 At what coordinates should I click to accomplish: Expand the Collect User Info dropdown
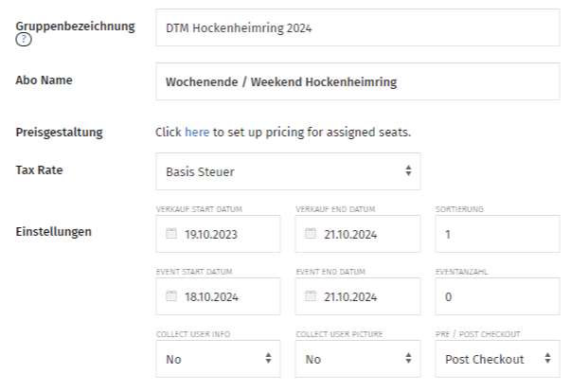pos(218,359)
